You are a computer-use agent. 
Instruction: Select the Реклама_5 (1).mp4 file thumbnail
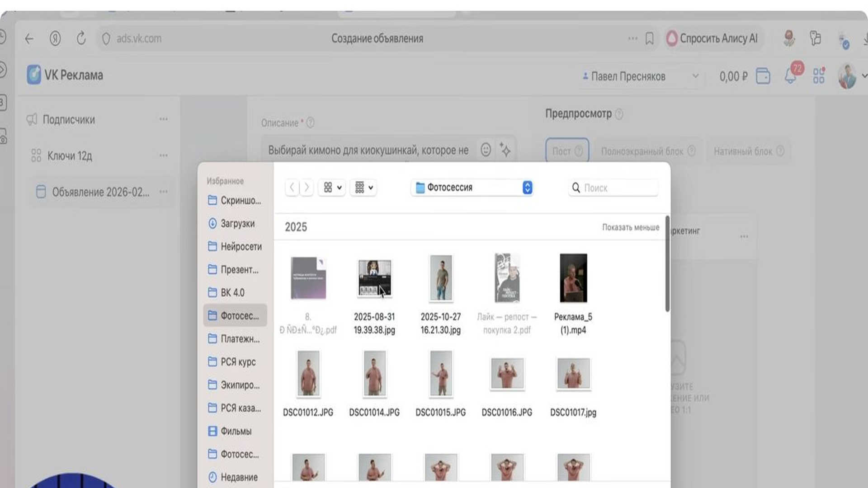573,278
